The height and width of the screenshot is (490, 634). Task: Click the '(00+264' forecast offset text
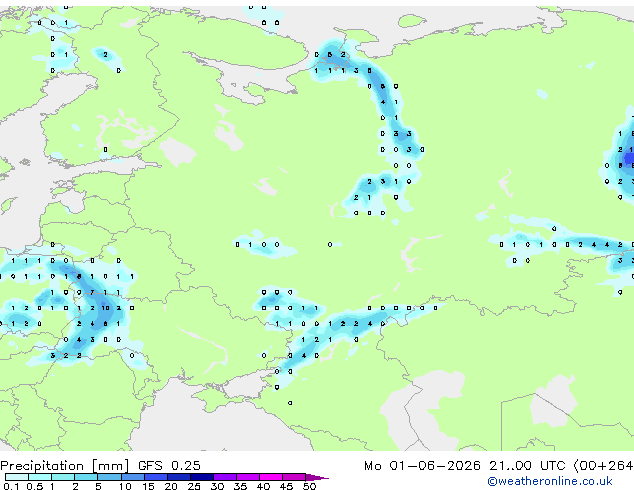point(603,466)
